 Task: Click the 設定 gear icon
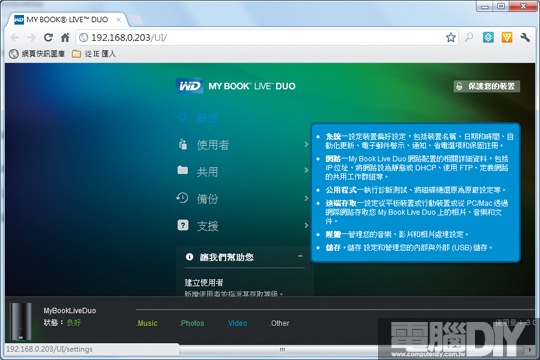click(x=183, y=117)
